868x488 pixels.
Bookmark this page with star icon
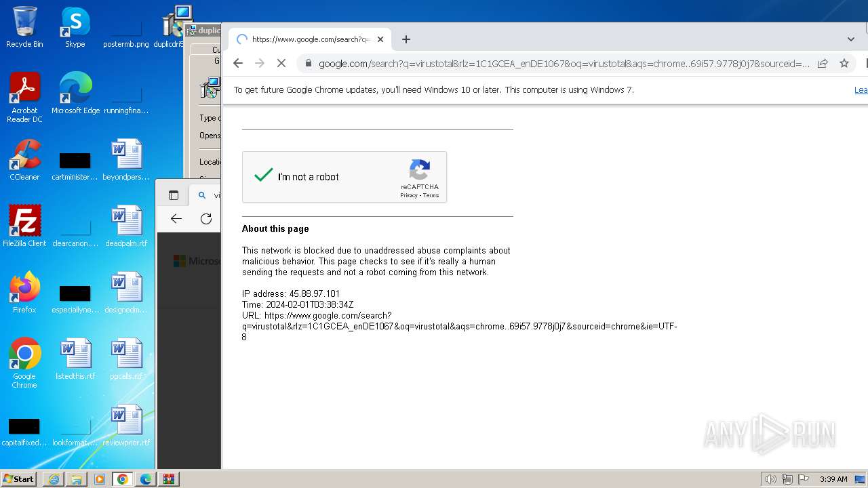(x=844, y=63)
